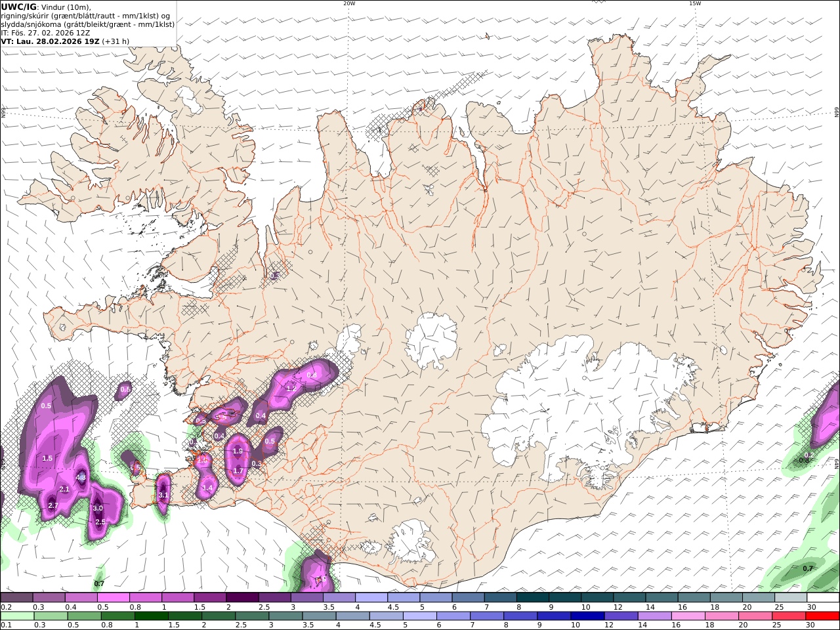Viewport: 840px width, 630px height.
Task: Click the 1.2 precipitation value on the map
Action: [x=291, y=388]
